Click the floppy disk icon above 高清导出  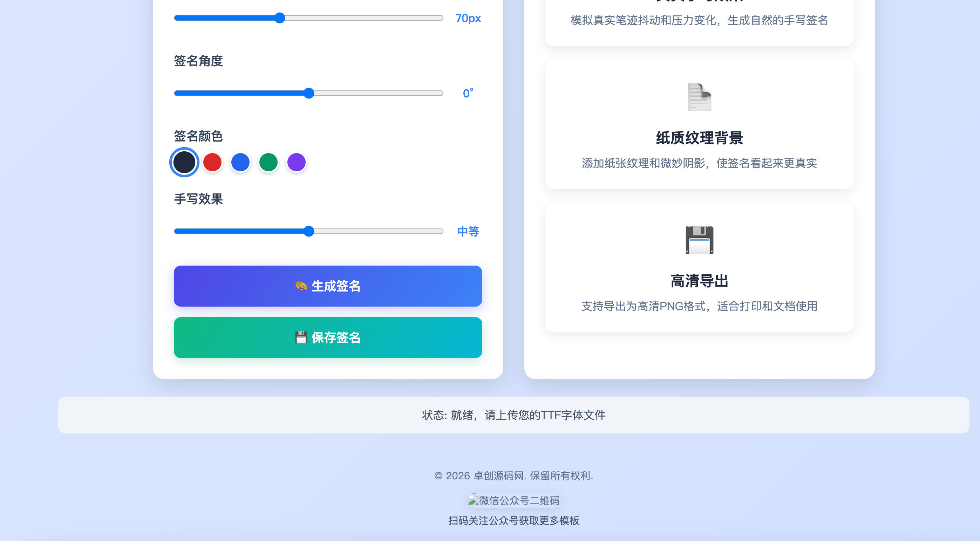[x=699, y=240]
